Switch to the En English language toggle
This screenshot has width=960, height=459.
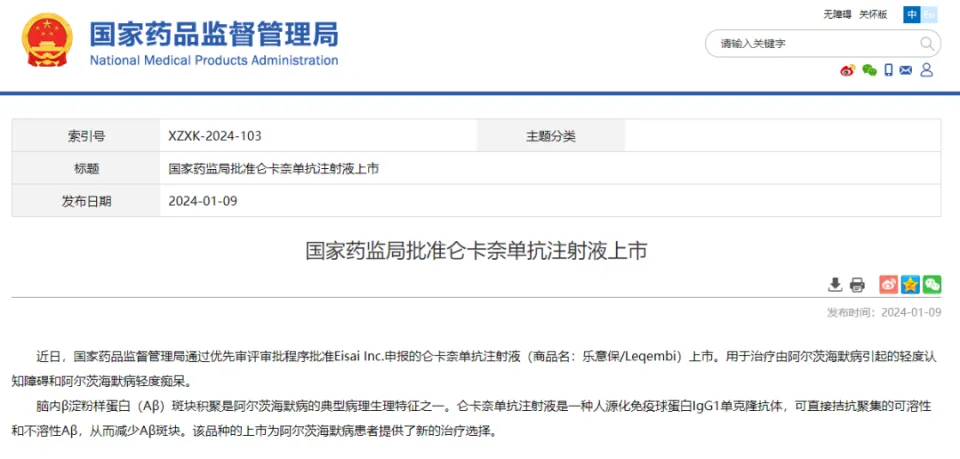[929, 15]
